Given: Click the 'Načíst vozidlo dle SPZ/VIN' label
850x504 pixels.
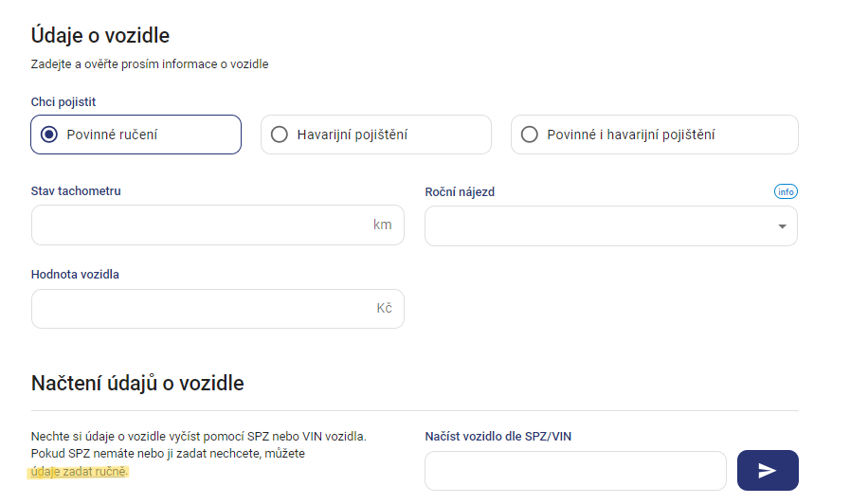Looking at the screenshot, I should coord(498,436).
